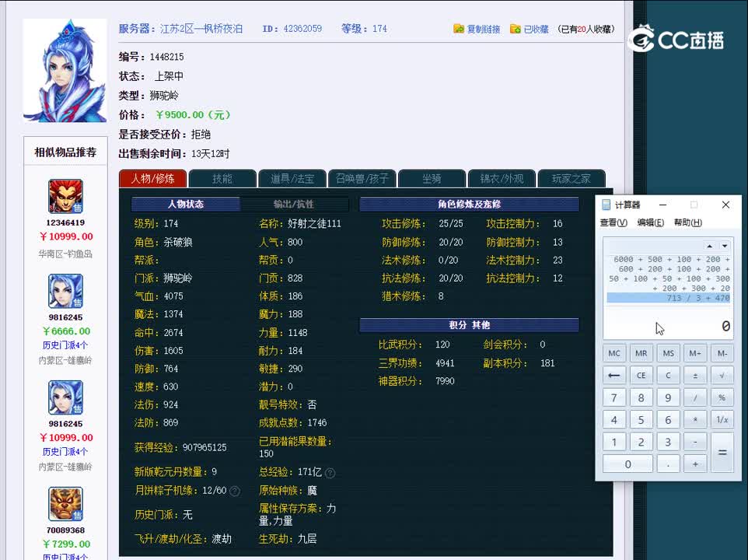Open the tiger-face avatar 70089368
748x560 pixels.
click(x=65, y=504)
